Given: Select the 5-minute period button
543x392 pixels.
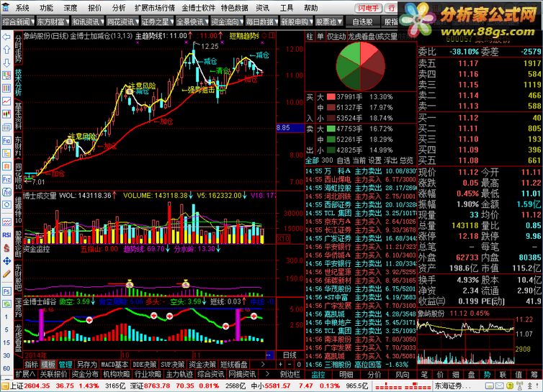Looking at the screenshot, I should 6,329.
